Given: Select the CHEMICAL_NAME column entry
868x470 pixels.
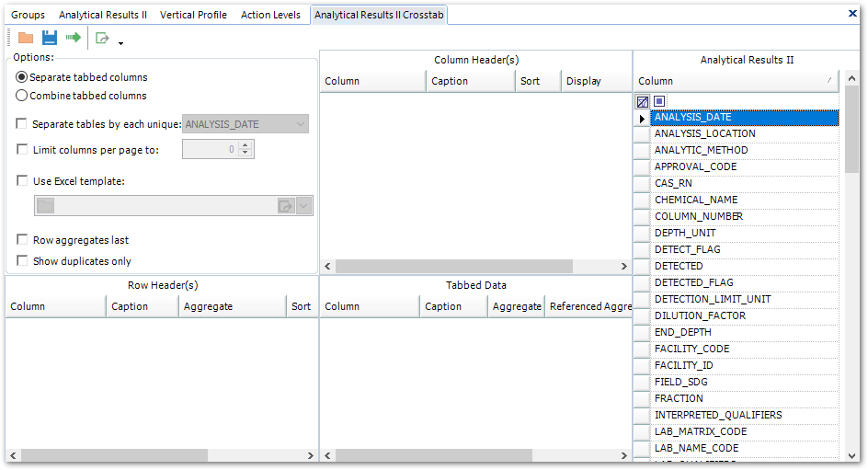Looking at the screenshot, I should [696, 200].
